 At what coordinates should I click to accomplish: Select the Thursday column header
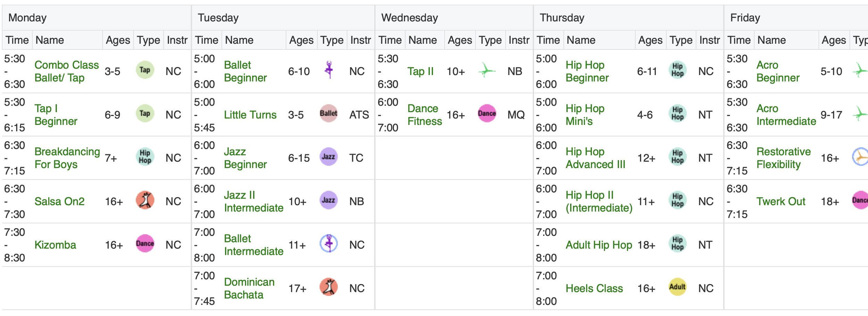click(562, 18)
